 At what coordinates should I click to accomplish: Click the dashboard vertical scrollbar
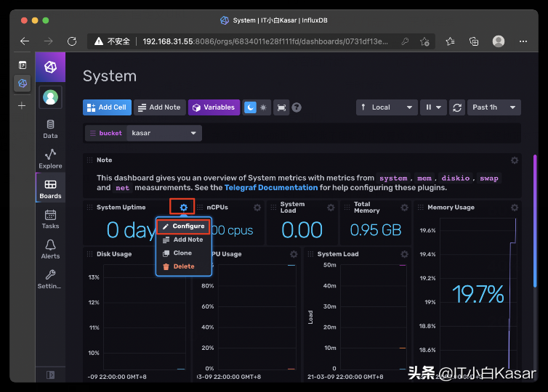(535, 221)
